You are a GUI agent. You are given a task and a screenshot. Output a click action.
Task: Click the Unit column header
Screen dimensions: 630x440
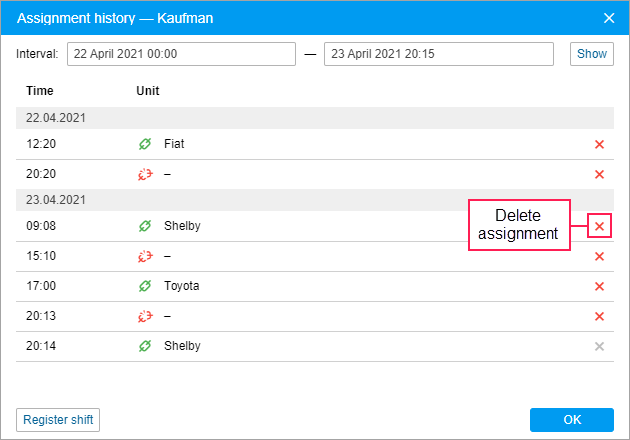148,91
